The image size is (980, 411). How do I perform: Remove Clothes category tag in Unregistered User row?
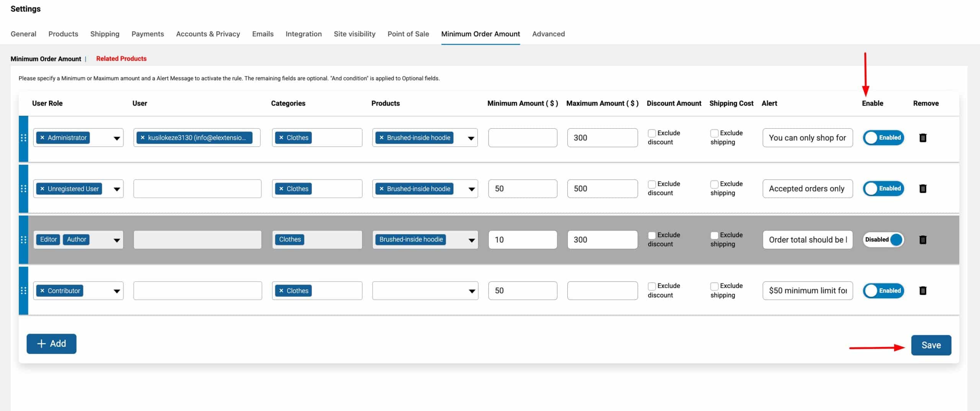(281, 188)
